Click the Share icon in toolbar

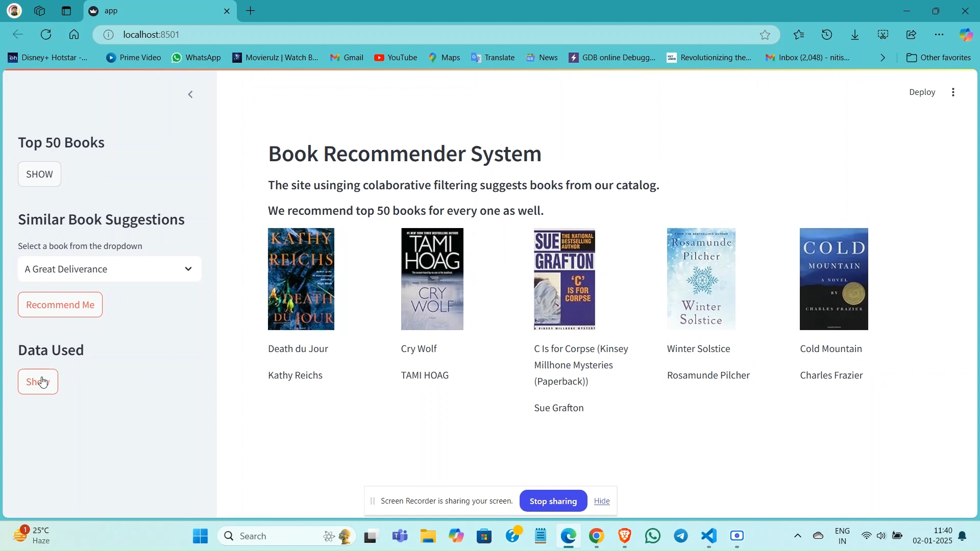[x=912, y=35]
